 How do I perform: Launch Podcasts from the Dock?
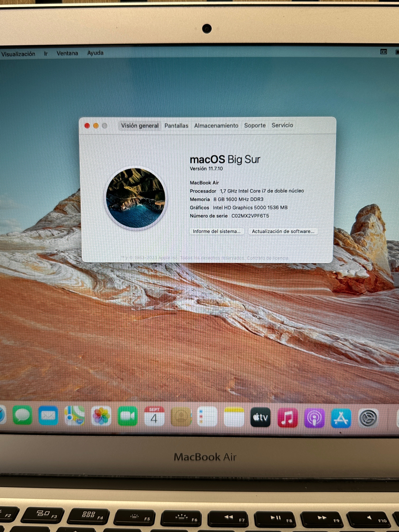pyautogui.click(x=314, y=418)
